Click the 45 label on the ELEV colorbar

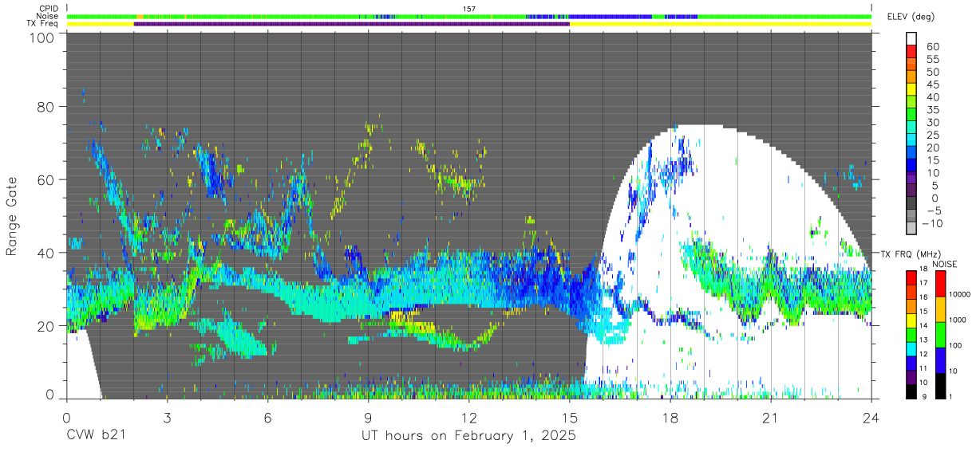click(x=932, y=85)
